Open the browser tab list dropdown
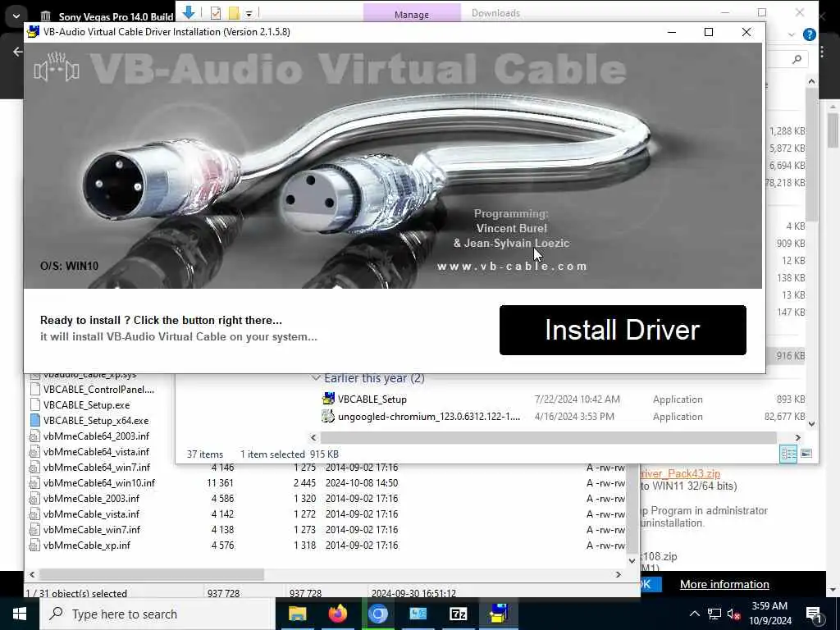This screenshot has width=840, height=630. pos(16,16)
